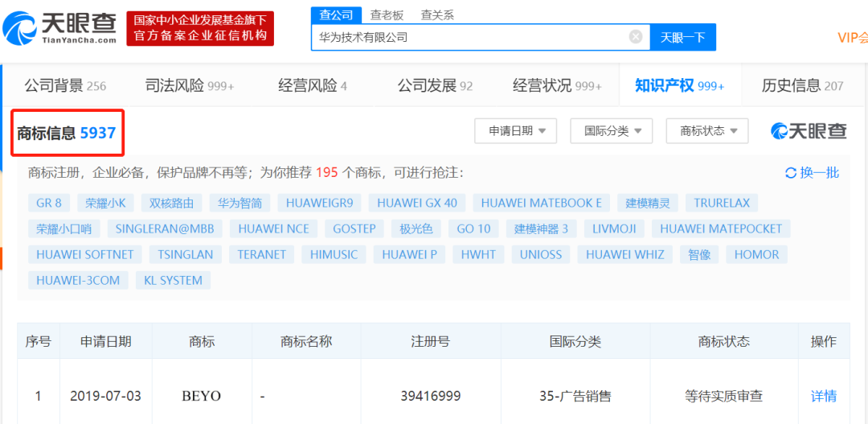The height and width of the screenshot is (424, 868).
Task: Select the 知识产权 999+ tab
Action: pyautogui.click(x=679, y=86)
